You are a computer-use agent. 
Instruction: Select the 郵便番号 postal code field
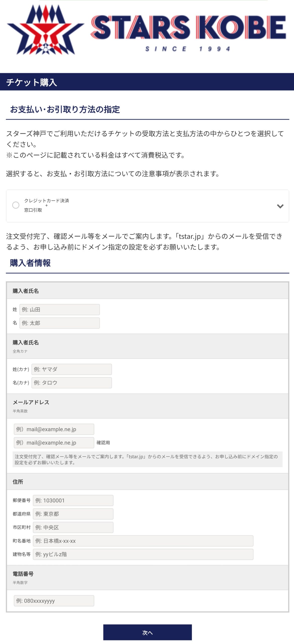(x=73, y=500)
